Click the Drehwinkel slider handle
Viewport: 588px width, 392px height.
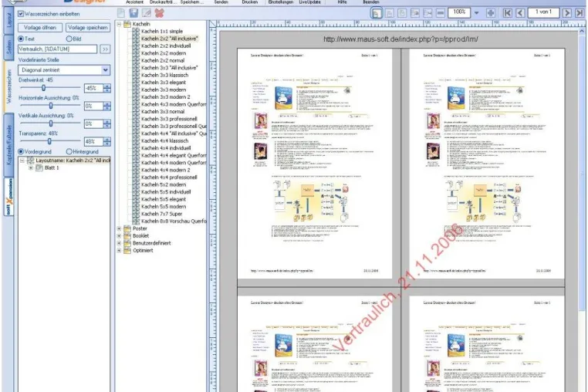(x=43, y=88)
